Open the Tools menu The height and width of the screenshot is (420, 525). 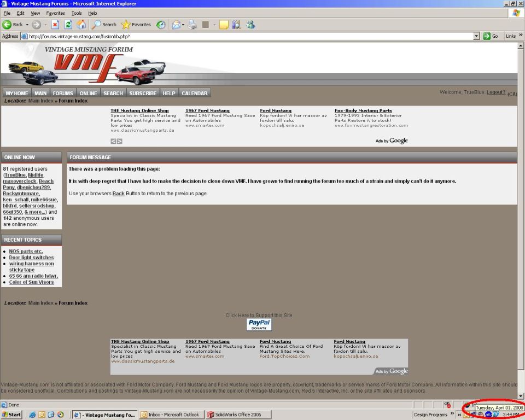(77, 13)
